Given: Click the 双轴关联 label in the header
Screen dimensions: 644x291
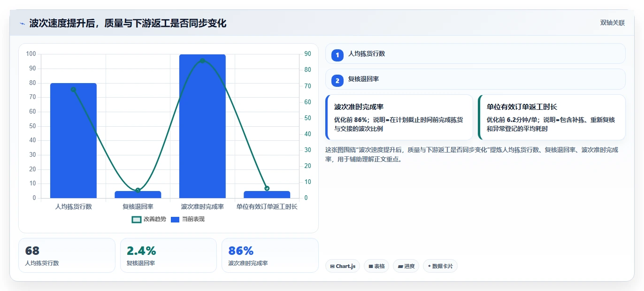Looking at the screenshot, I should (x=612, y=23).
